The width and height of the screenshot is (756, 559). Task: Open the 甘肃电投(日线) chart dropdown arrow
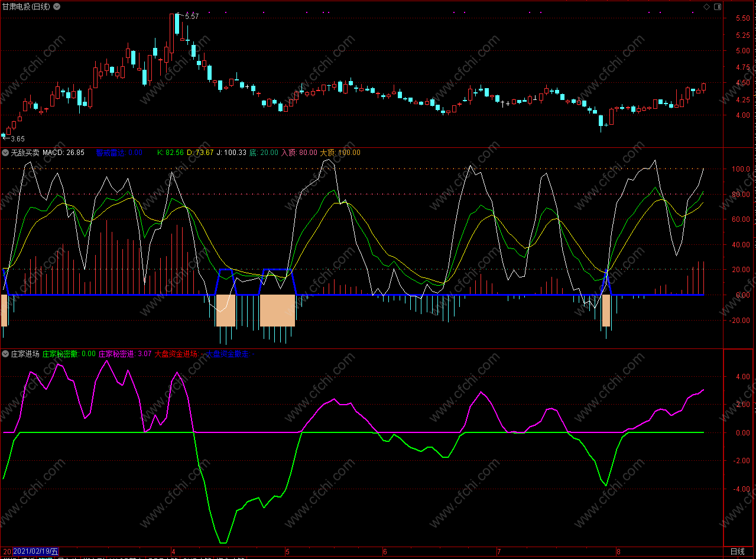[x=57, y=7]
